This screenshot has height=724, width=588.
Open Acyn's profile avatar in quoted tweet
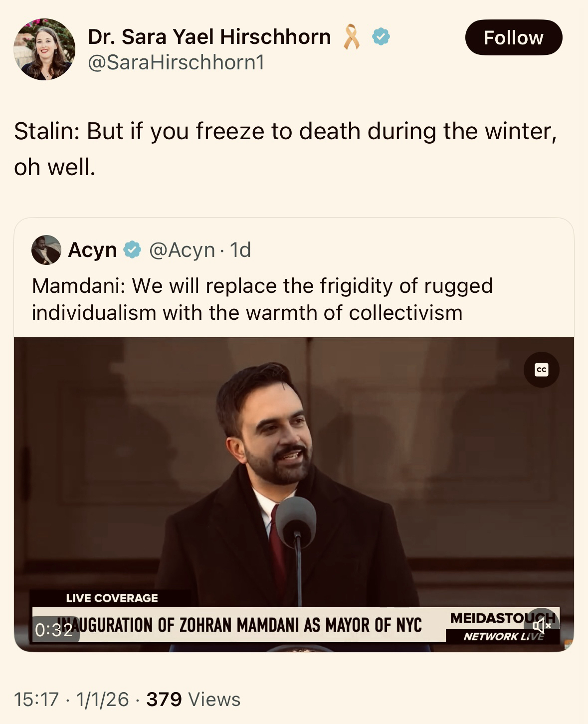(46, 249)
